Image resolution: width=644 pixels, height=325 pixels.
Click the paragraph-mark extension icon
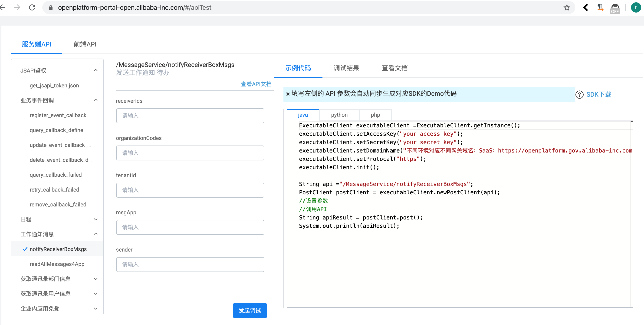(x=600, y=7)
